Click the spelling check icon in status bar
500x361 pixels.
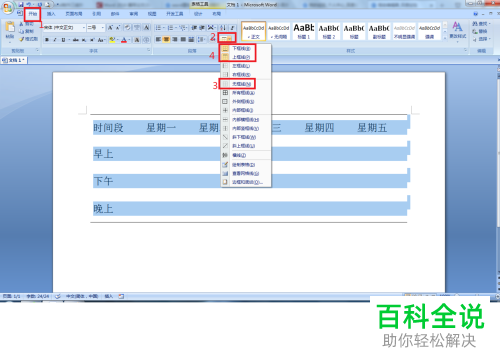[58, 296]
